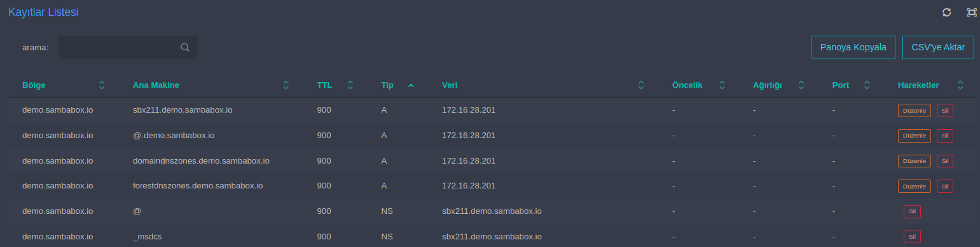Click the search magnifier icon
The image size is (980, 247).
point(185,47)
